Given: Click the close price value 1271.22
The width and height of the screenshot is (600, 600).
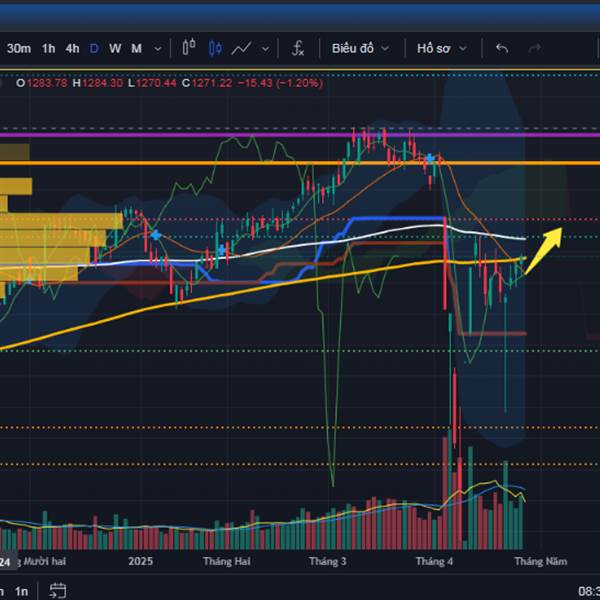Looking at the screenshot, I should (212, 83).
